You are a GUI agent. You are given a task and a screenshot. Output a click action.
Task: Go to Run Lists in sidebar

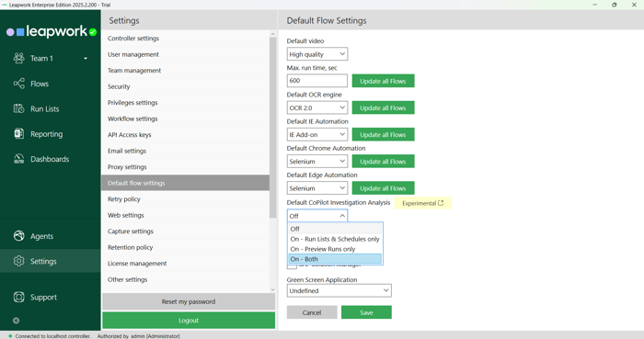click(x=45, y=108)
